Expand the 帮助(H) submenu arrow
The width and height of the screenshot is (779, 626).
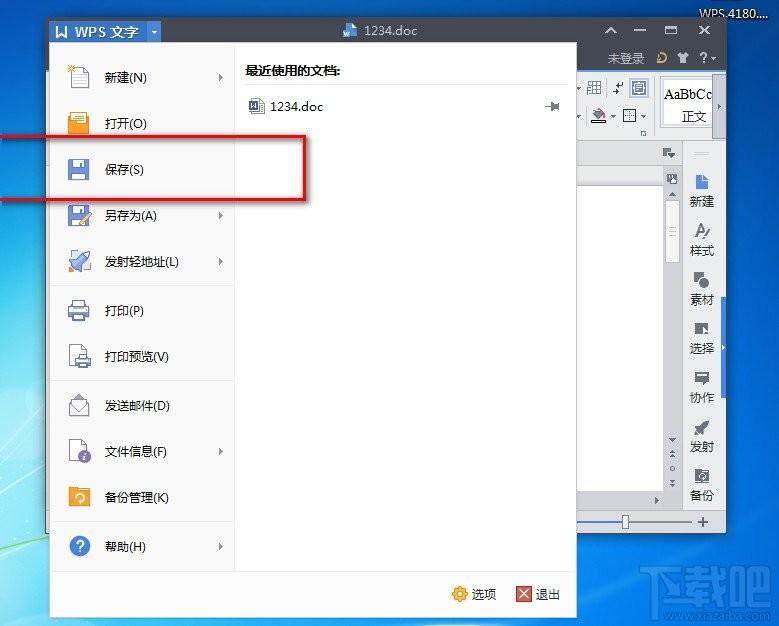221,547
